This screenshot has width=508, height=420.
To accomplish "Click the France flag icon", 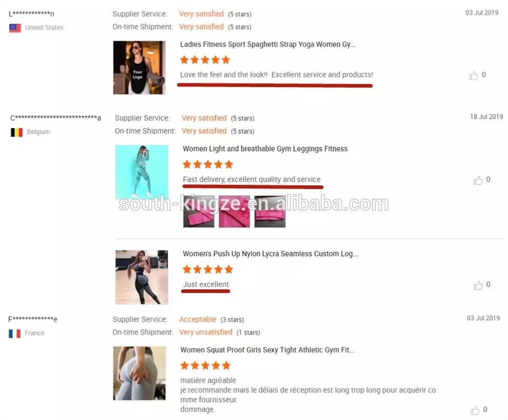I will (x=14, y=333).
